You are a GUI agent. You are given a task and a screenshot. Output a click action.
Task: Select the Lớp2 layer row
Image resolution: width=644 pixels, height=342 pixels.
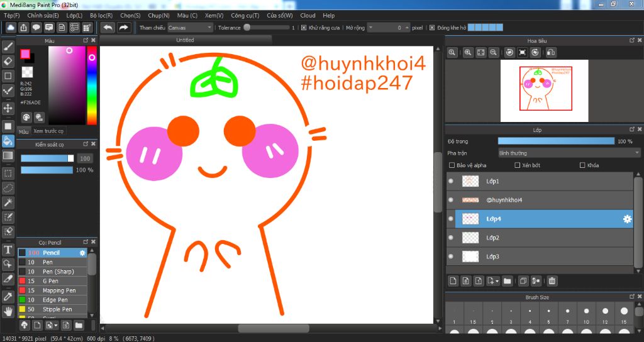tap(540, 238)
